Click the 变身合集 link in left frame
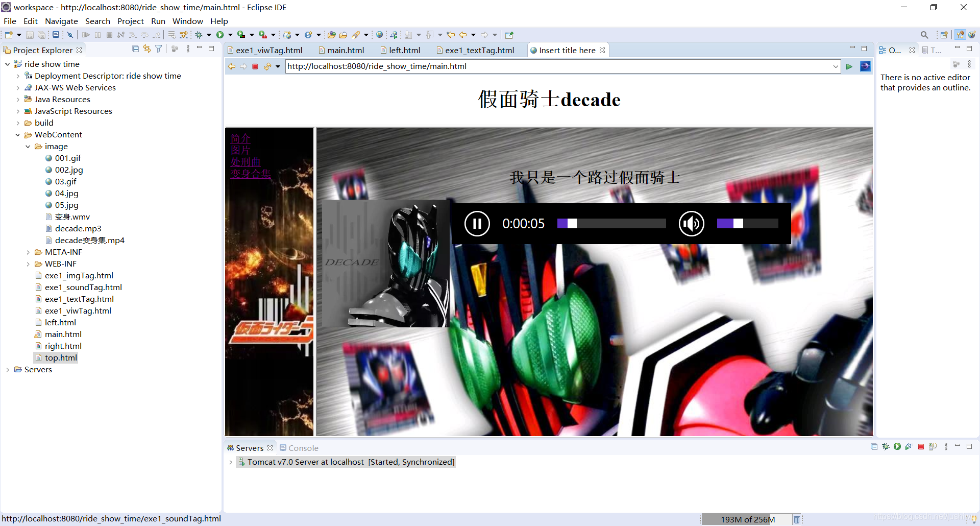This screenshot has width=980, height=526. (x=251, y=174)
